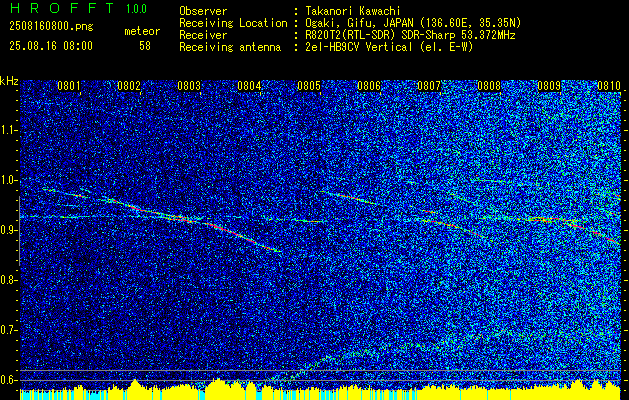Viewport: 629px width, 400px height.
Task: Click the 0805 time marker
Action: (x=309, y=86)
